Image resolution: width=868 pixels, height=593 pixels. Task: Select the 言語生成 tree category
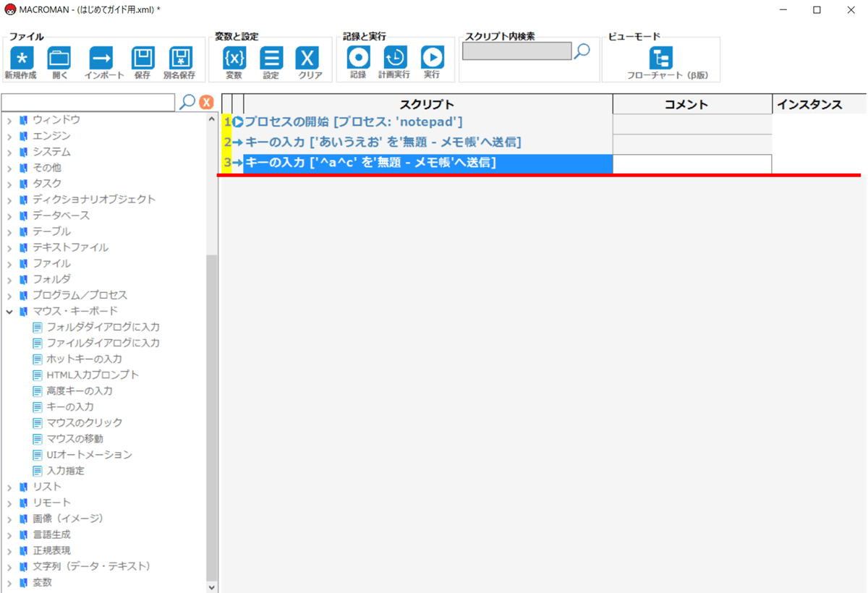[x=51, y=534]
